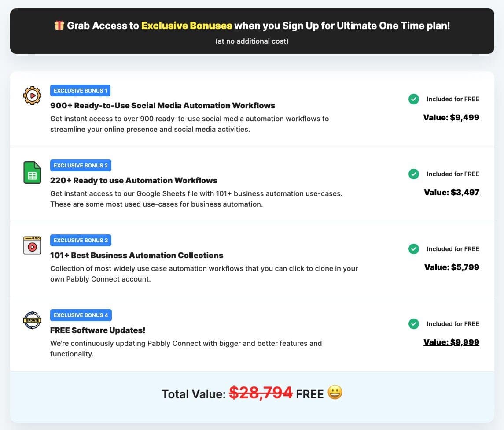Click the green checkmark for Bonus 3
The height and width of the screenshot is (430, 504).
coord(414,249)
